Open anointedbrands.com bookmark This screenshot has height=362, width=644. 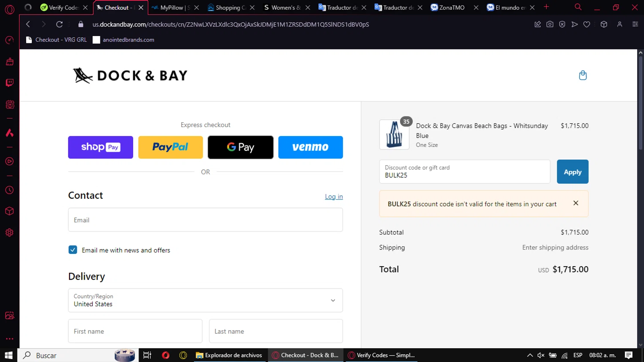[x=124, y=40]
